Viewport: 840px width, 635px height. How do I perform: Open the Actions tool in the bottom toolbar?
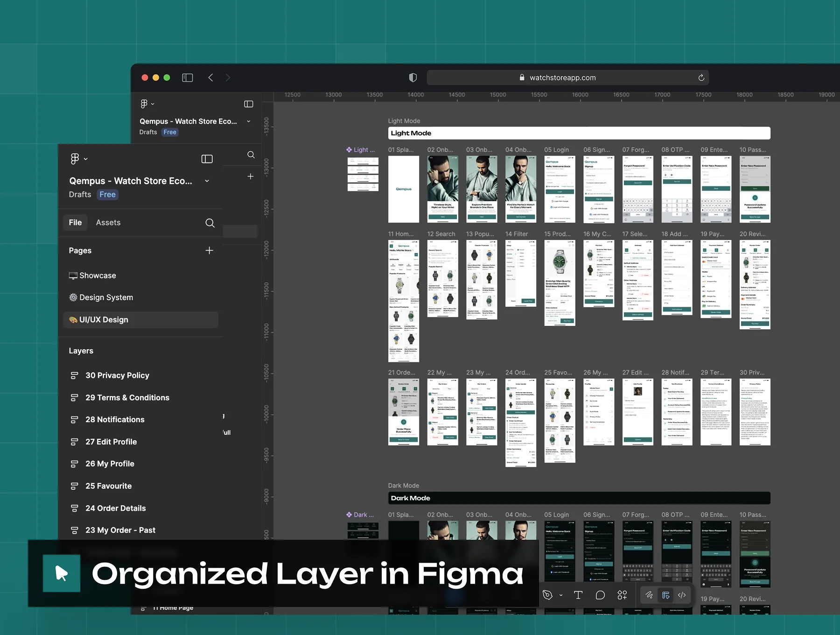(x=622, y=595)
